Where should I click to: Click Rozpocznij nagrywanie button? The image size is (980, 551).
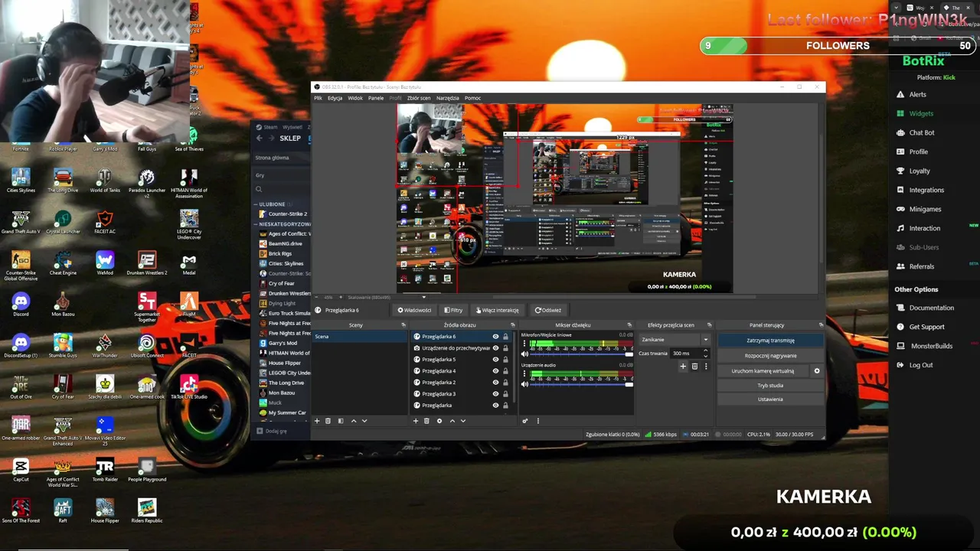click(x=770, y=356)
